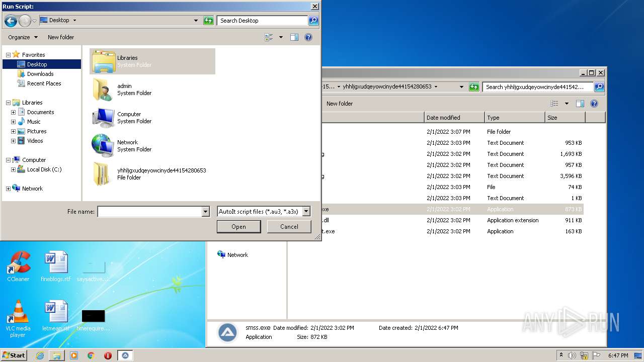Select Downloads in Favorites
The image size is (644, 362).
40,74
